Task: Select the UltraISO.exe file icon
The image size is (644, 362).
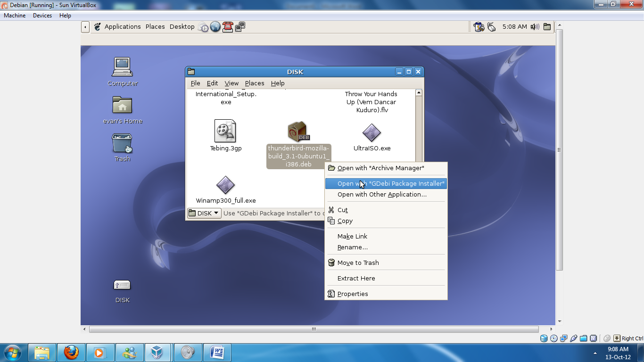Action: point(372,132)
